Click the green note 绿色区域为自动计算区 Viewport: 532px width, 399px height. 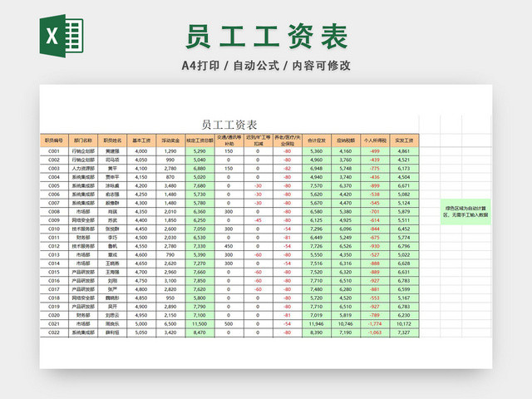465,212
